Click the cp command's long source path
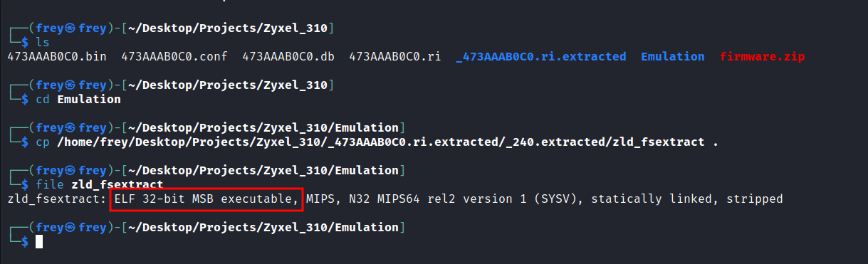 [381, 142]
